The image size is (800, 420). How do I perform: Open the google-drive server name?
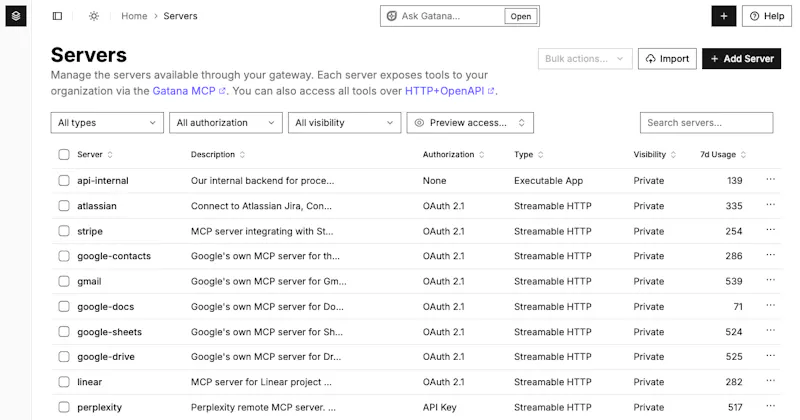coord(106,357)
